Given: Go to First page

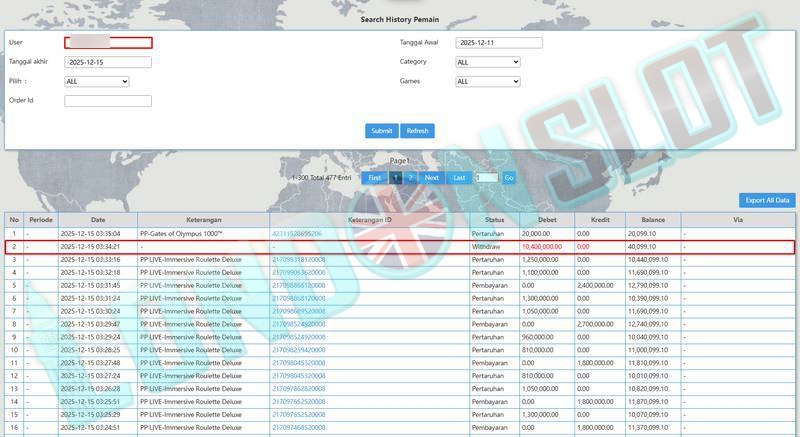Looking at the screenshot, I should 374,178.
